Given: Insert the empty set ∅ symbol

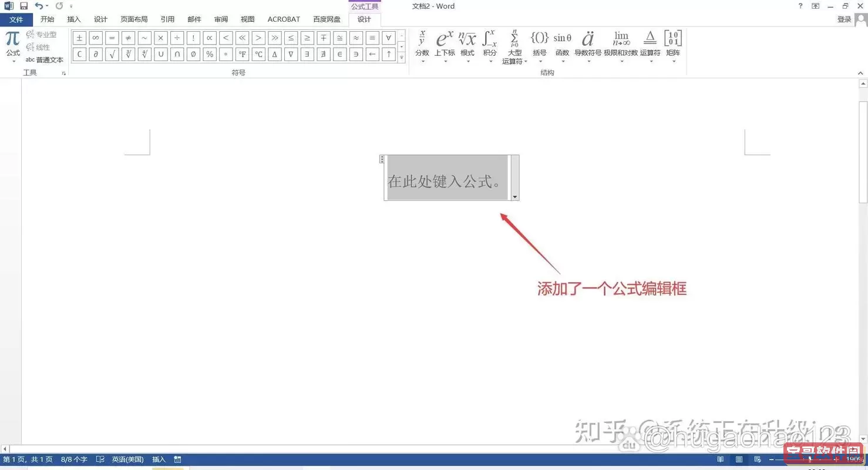Looking at the screenshot, I should pos(193,55).
